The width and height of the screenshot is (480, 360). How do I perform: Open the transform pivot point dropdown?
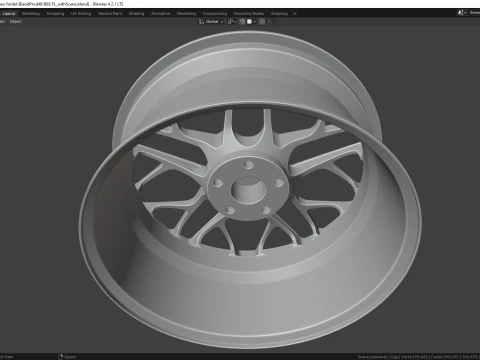point(232,22)
